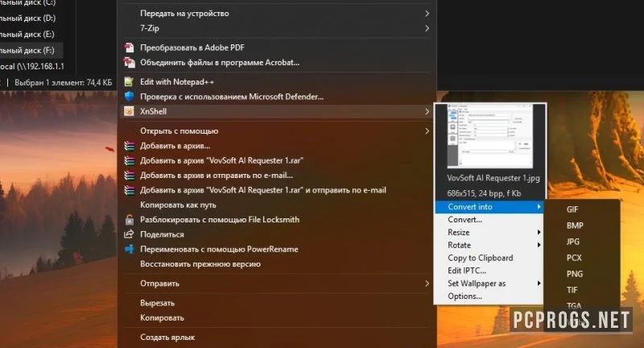Expand the Передать на устройство submenu arrow
The width and height of the screenshot is (644, 348).
427,14
